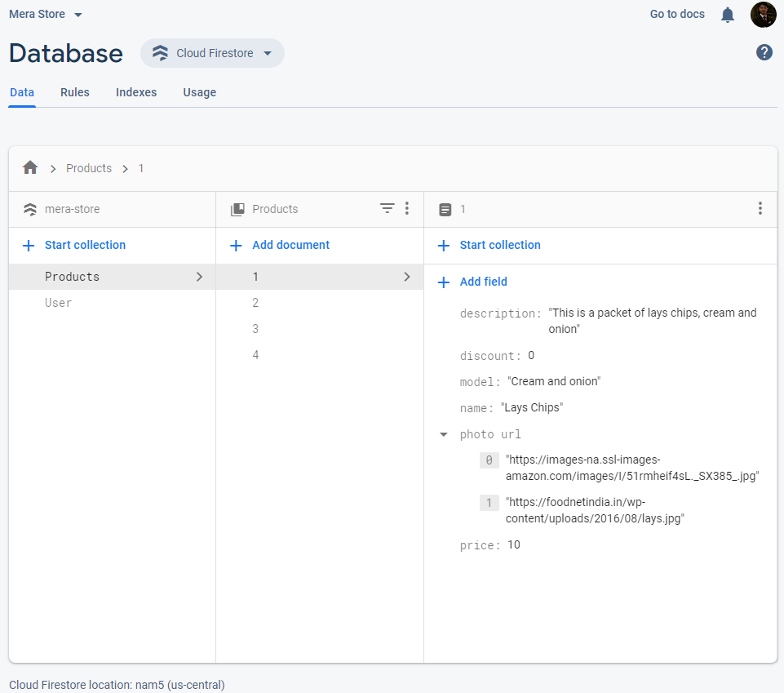Click Start collection under mera-store

click(x=85, y=245)
